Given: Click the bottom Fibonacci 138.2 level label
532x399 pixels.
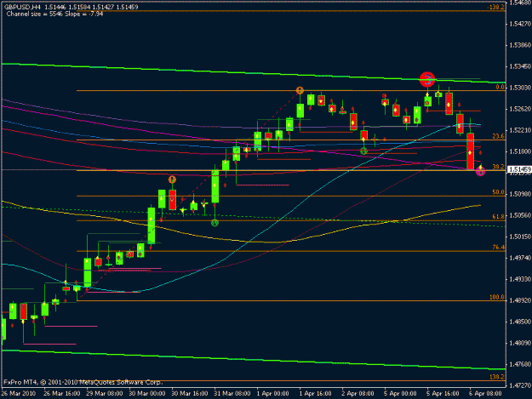Looking at the screenshot, I should click(497, 377).
